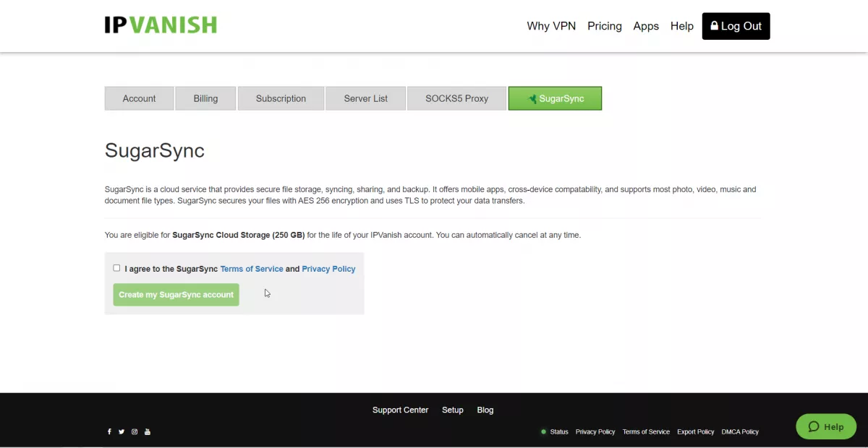Image resolution: width=868 pixels, height=448 pixels.
Task: Click the IPVanish logo
Action: [161, 25]
